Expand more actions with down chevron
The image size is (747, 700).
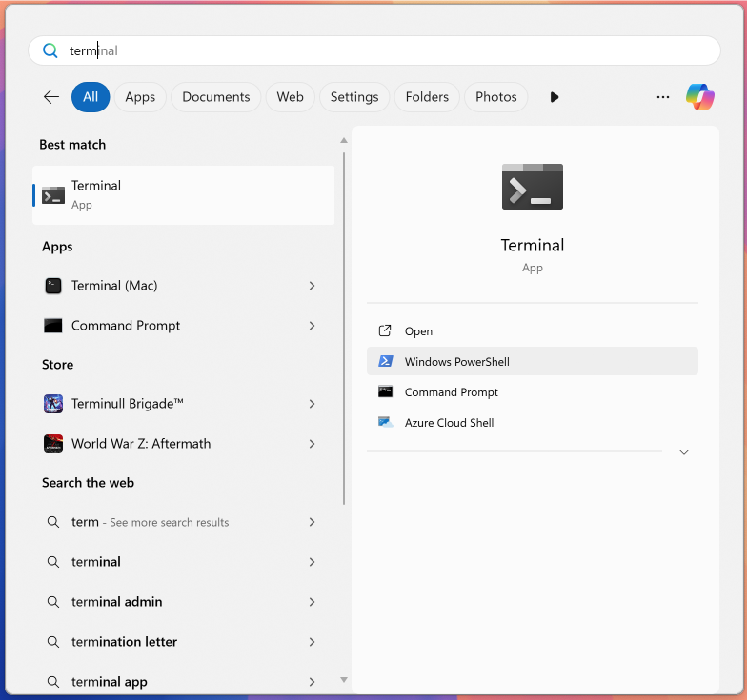[683, 452]
